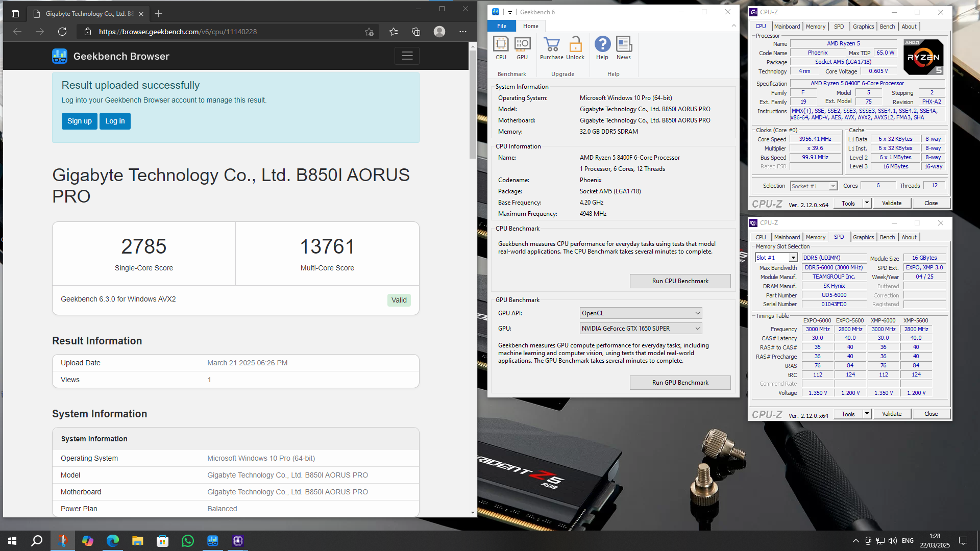980x551 pixels.
Task: Open a new browser tab with plus icon
Action: click(158, 14)
